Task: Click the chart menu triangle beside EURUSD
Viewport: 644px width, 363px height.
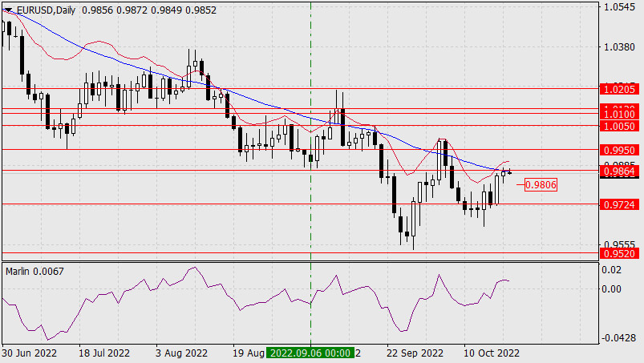Action: click(7, 8)
